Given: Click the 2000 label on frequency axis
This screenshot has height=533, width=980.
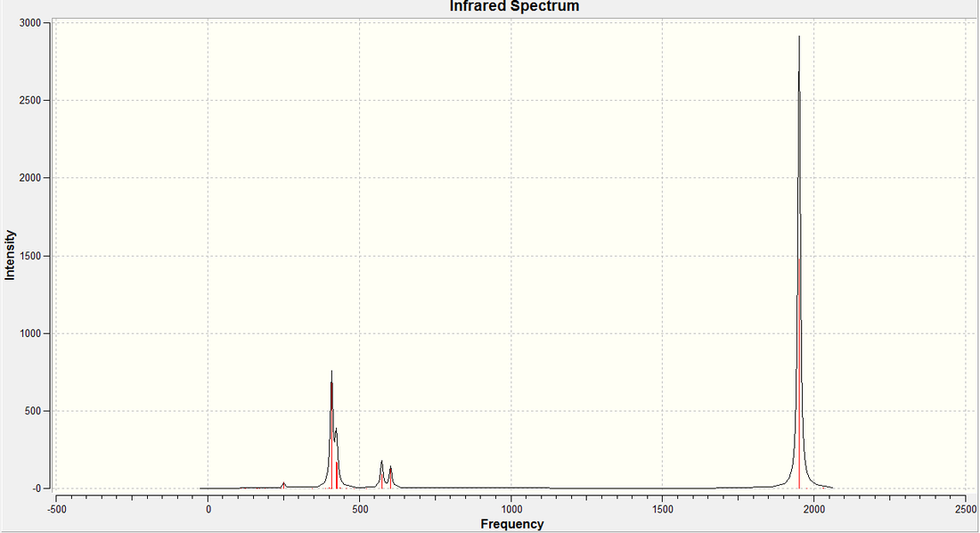Looking at the screenshot, I should (x=813, y=509).
